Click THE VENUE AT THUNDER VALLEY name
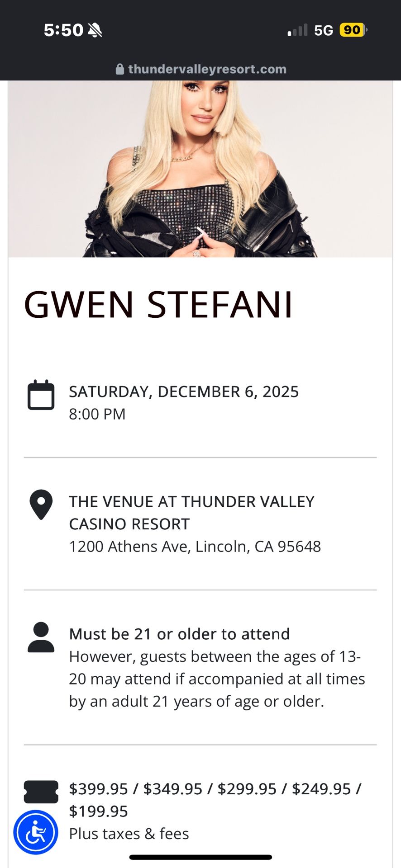This screenshot has width=401, height=868. tap(191, 501)
